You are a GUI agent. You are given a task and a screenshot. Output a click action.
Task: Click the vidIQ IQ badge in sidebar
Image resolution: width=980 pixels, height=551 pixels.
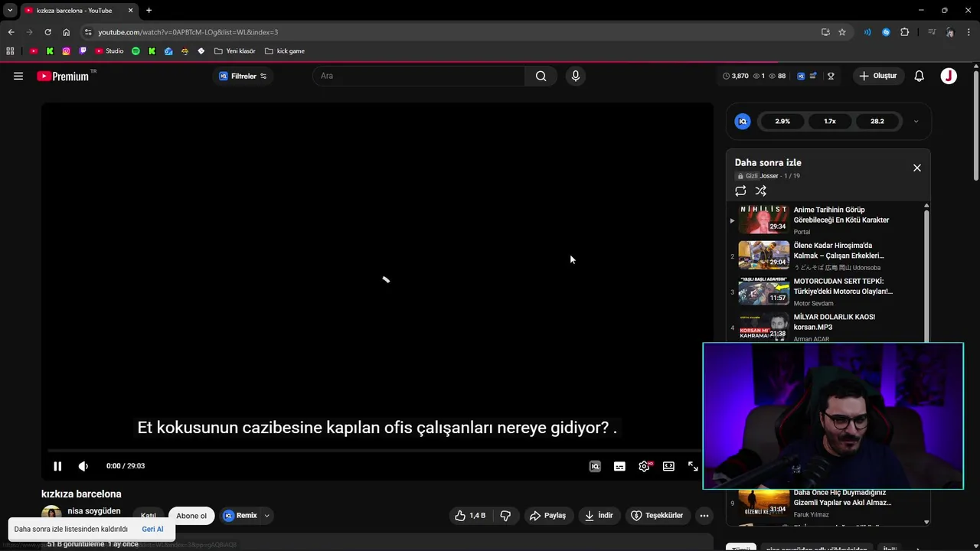tap(743, 121)
